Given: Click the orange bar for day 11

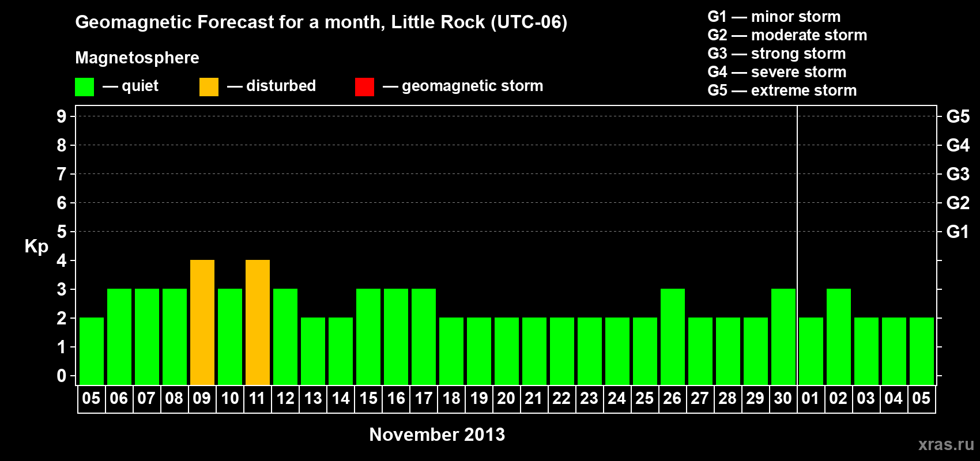Looking at the screenshot, I should 258,322.
